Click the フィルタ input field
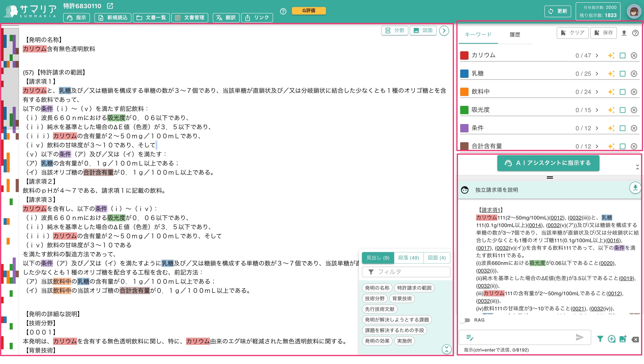Screen dimensions: 644x364 pos(406,272)
